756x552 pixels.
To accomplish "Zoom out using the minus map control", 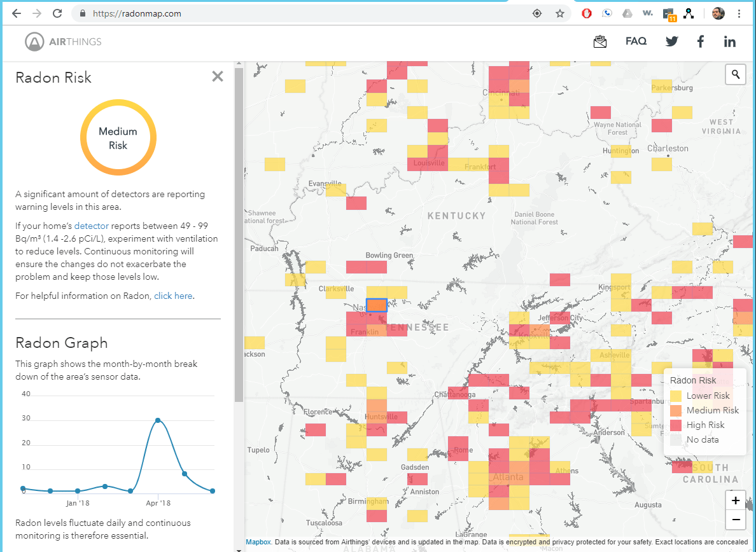I will (735, 520).
